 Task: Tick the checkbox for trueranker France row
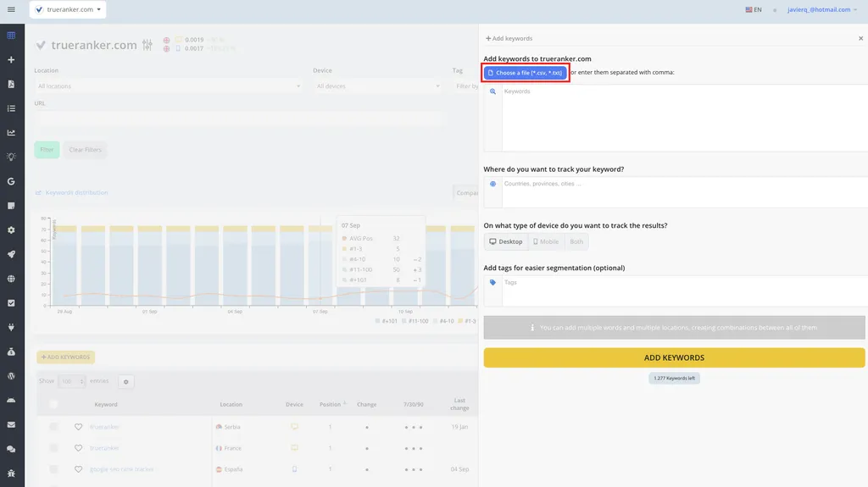click(x=53, y=448)
